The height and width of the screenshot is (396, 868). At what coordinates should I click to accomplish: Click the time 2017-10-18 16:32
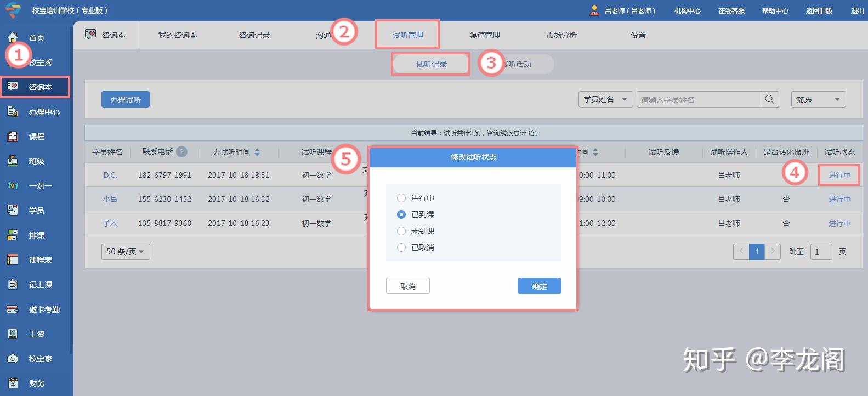point(239,199)
